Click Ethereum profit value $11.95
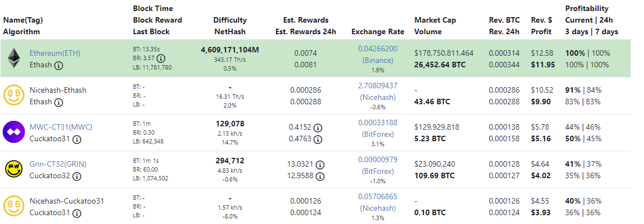Viewport: 644px width, 224px height. click(x=543, y=65)
